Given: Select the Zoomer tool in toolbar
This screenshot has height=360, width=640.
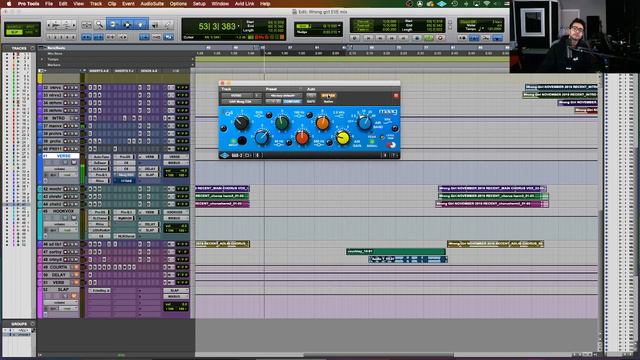Looking at the screenshot, I should pos(99,25).
